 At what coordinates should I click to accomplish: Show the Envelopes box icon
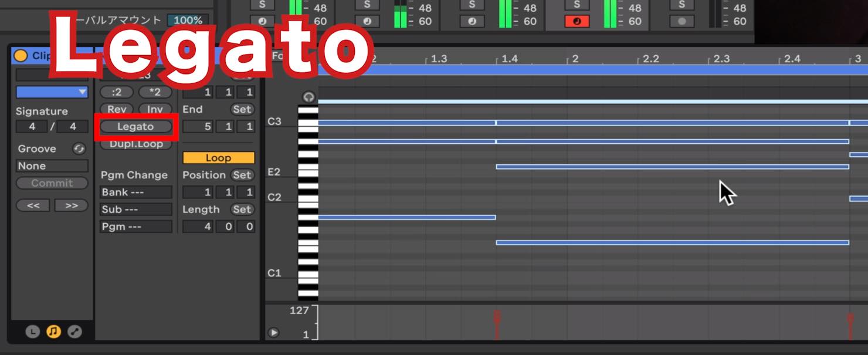74,332
